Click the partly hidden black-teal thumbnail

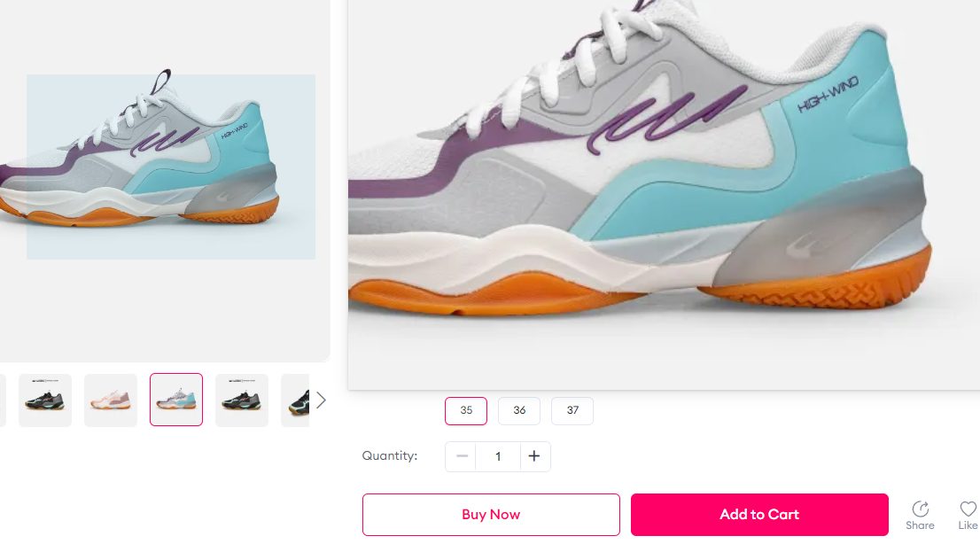coord(296,400)
